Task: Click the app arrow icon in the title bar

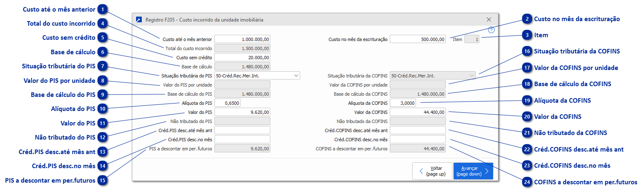Action: pos(139,19)
